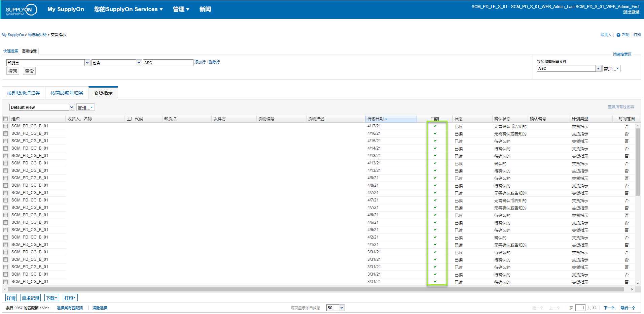This screenshot has height=314, width=644.
Task: Click the blue help question-mark icon
Action: (x=618, y=35)
